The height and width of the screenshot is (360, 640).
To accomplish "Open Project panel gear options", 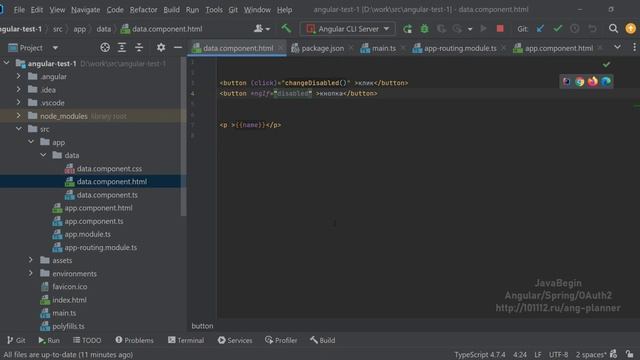I will [x=161, y=48].
